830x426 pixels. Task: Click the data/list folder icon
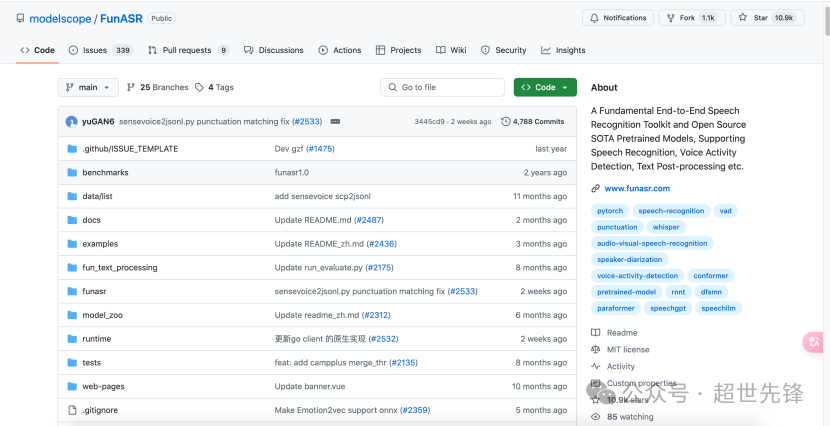pos(72,196)
